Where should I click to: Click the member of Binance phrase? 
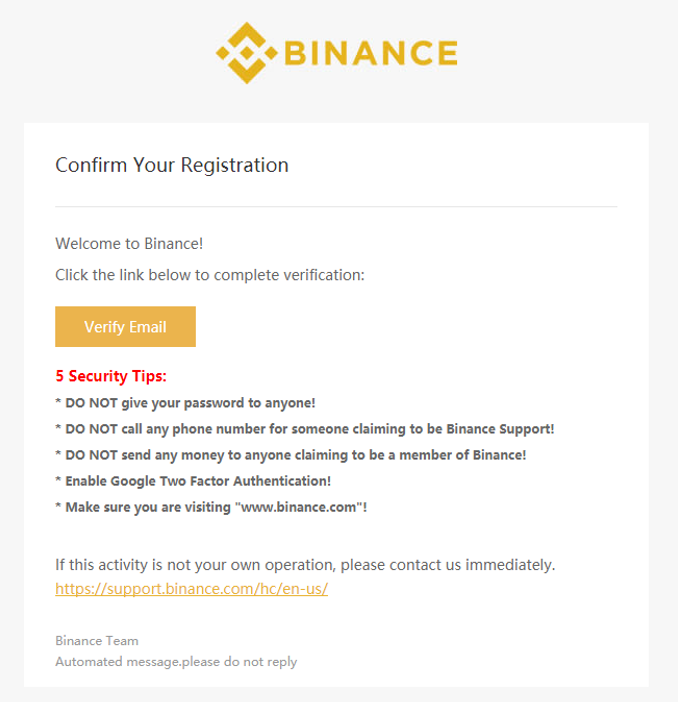[x=463, y=455]
